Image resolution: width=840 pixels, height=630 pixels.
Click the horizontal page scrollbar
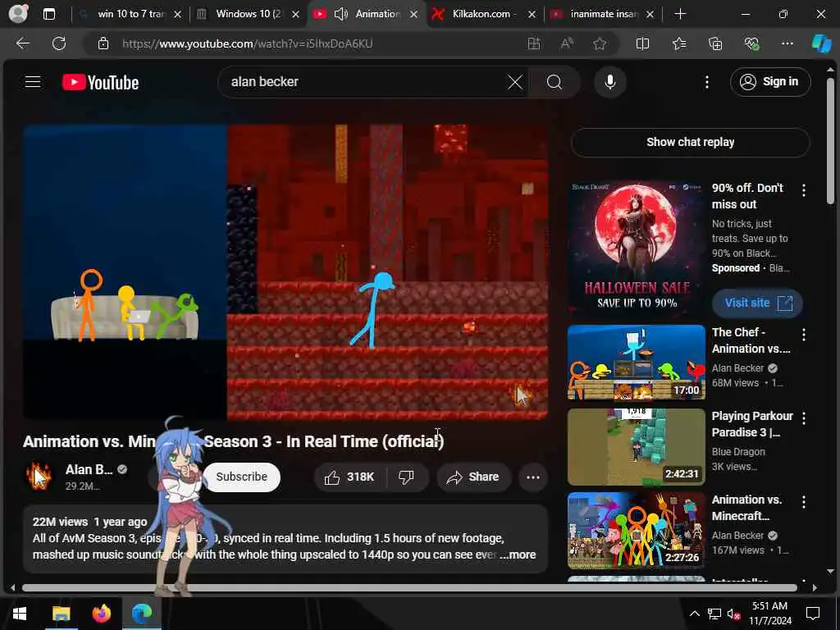click(409, 587)
